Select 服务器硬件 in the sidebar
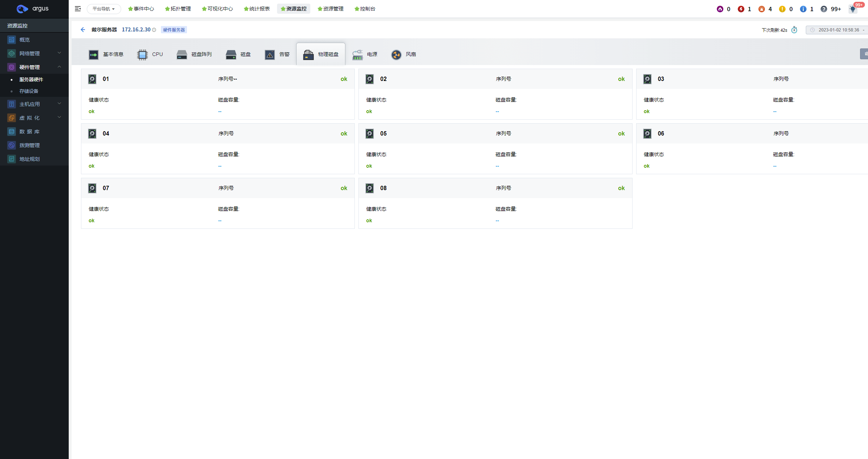Screen dimensions: 868x459 coord(31,80)
